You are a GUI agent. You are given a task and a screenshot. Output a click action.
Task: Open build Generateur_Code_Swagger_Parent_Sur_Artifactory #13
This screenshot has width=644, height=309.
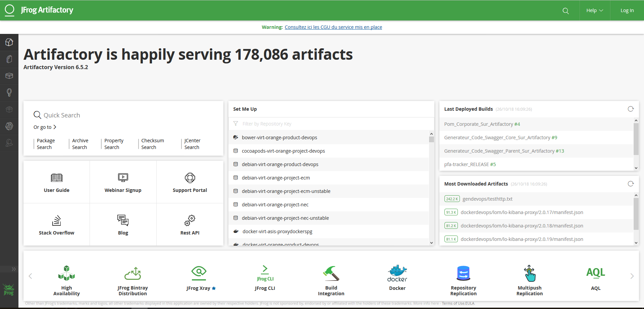point(536,151)
